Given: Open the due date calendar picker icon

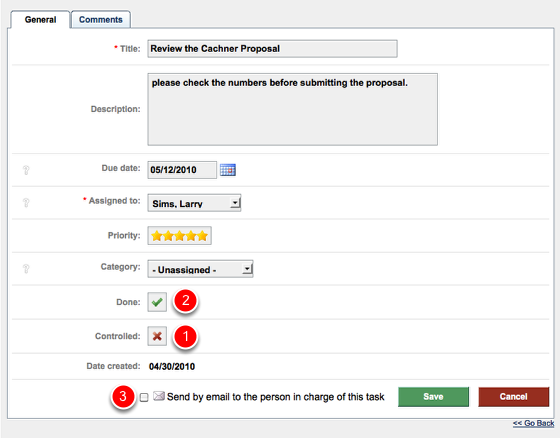Looking at the screenshot, I should click(228, 170).
